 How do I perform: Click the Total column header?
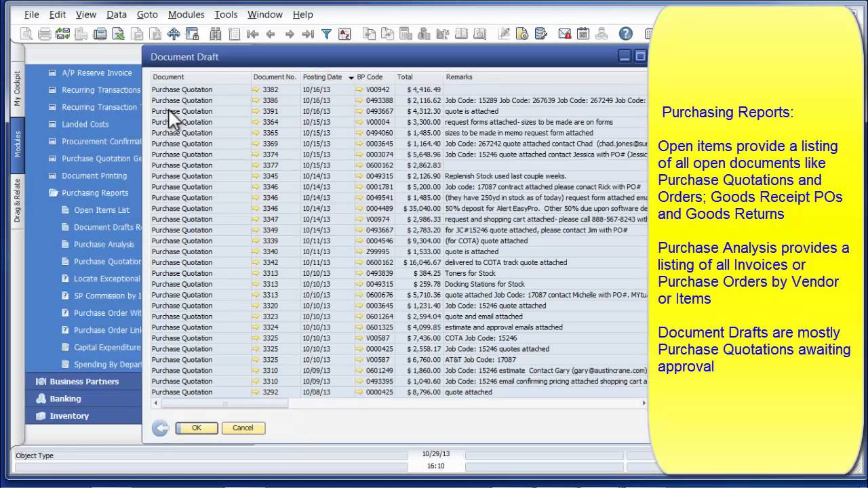click(418, 77)
